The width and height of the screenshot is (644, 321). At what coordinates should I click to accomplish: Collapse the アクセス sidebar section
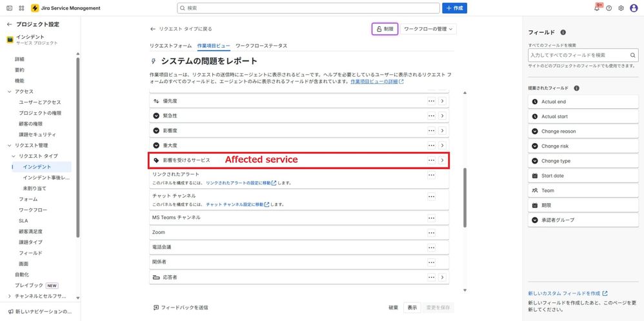coord(10,92)
